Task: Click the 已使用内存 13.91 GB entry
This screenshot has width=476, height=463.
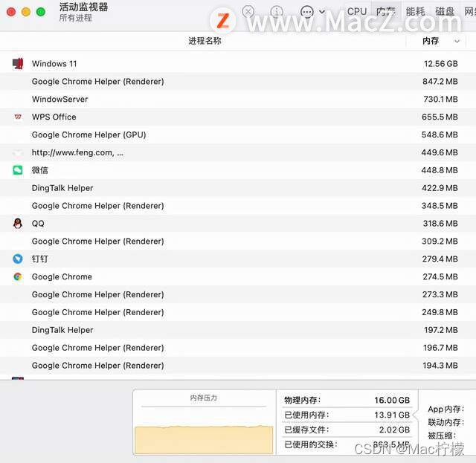Action: pyautogui.click(x=347, y=415)
